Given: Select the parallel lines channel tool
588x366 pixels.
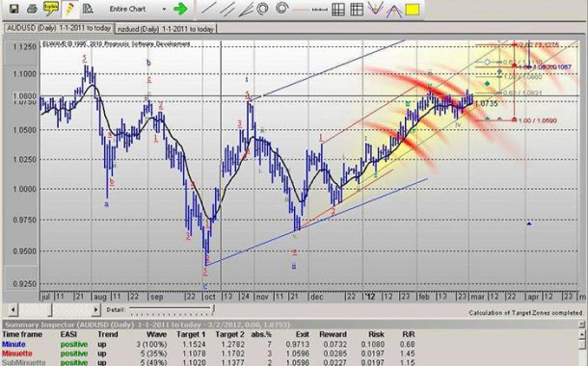Looking at the screenshot, I should 227,9.
